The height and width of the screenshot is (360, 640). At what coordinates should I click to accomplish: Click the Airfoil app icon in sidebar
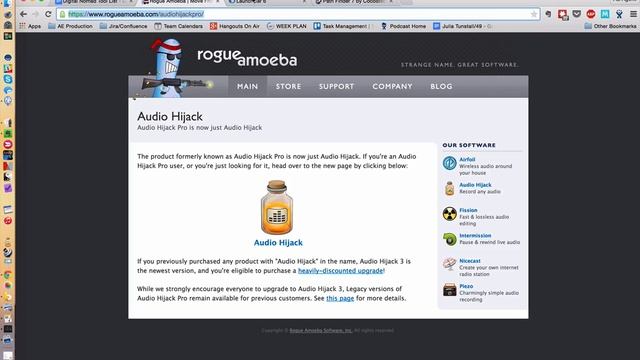(x=449, y=163)
